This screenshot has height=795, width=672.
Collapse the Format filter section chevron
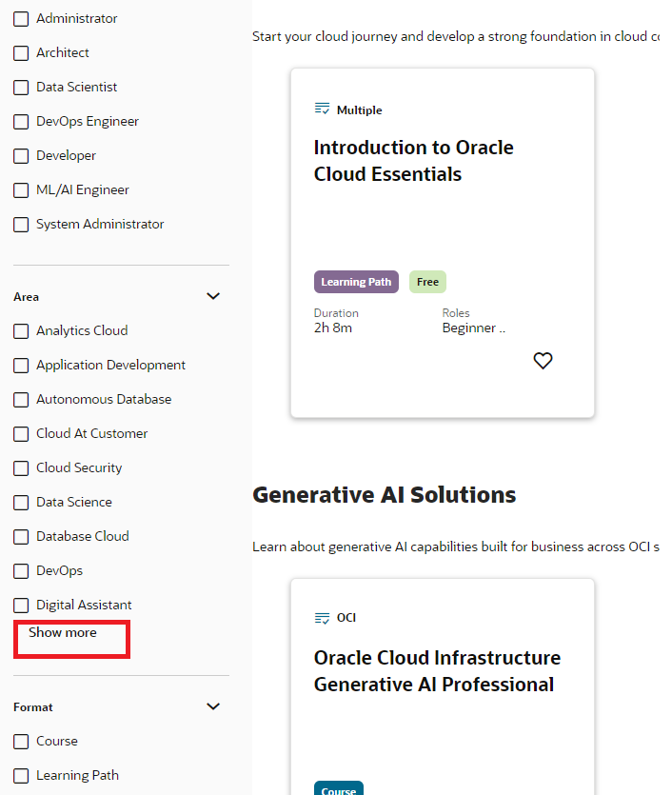(x=213, y=706)
